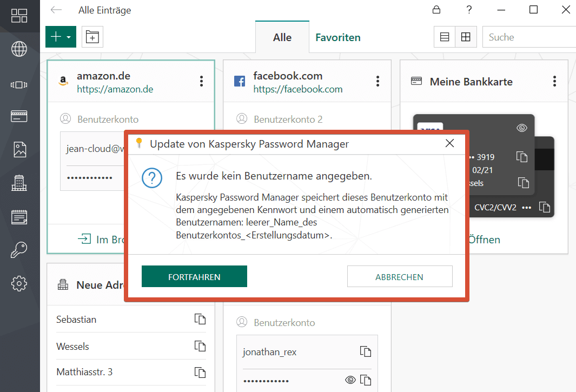Click FORTFAHREN in the update dialog
The width and height of the screenshot is (576, 392).
(194, 277)
